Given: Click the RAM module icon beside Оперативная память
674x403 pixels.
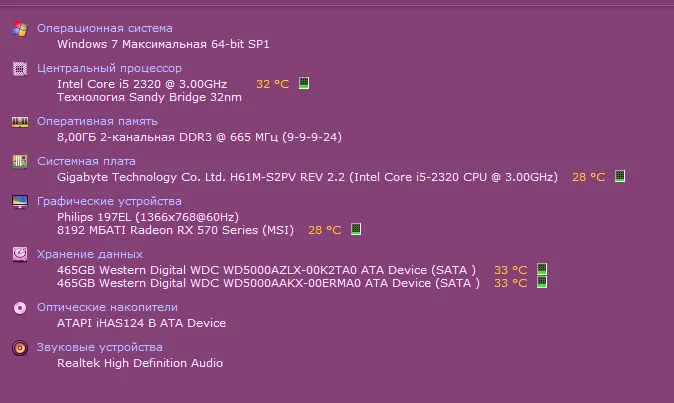Looking at the screenshot, I should coord(19,121).
